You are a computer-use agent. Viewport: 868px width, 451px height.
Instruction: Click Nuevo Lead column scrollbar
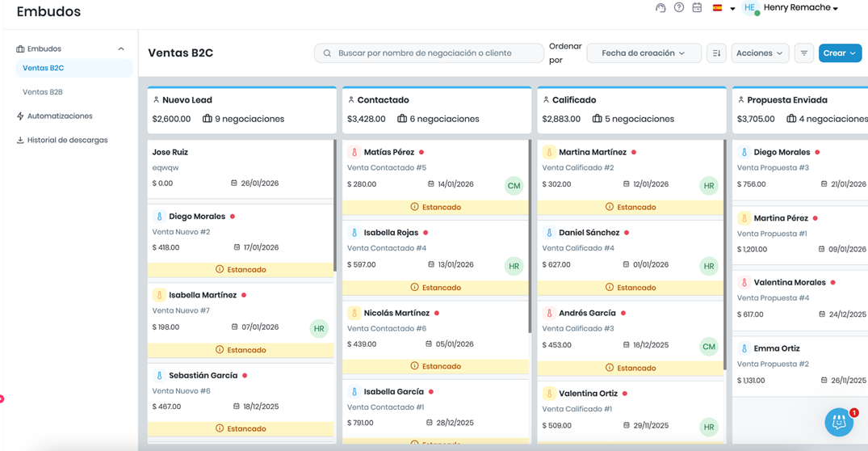pos(335,205)
